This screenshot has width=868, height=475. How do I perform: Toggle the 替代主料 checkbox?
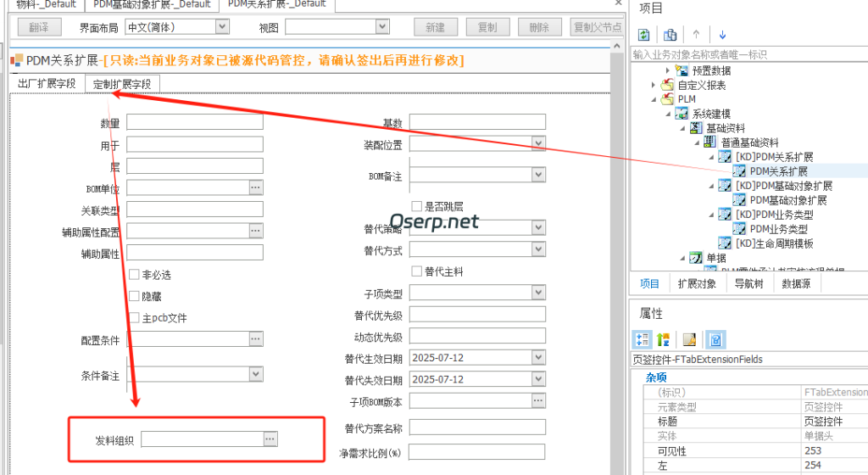coord(417,271)
